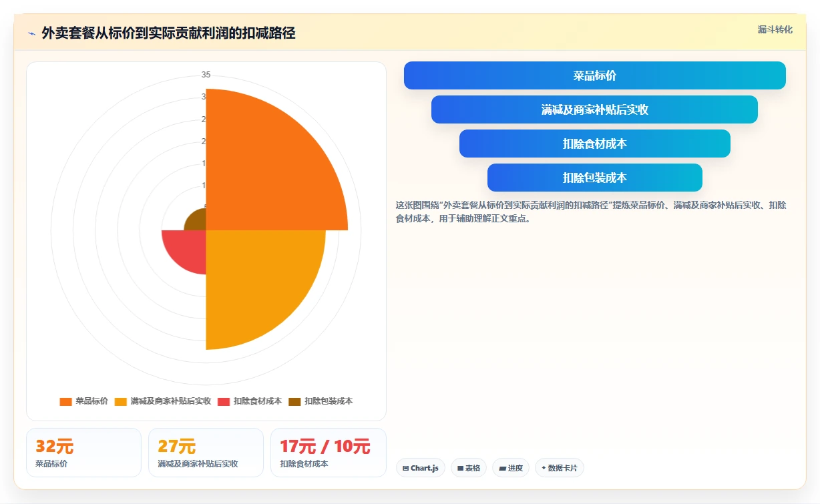Click the 满减及商家补贴后实收 legend label
820x504 pixels.
(171, 401)
